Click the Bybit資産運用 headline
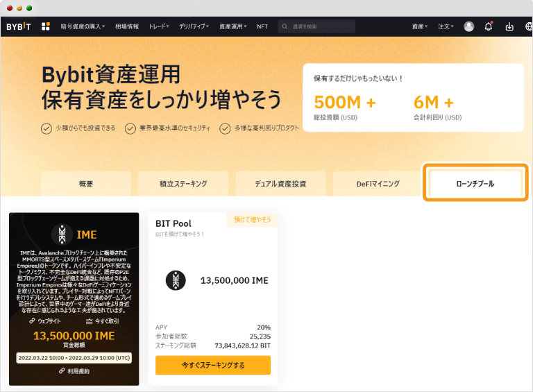533x392 pixels. coord(111,75)
